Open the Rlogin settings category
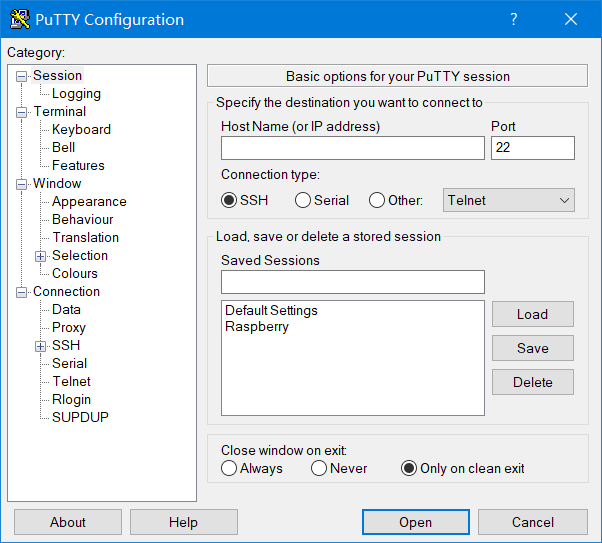The width and height of the screenshot is (602, 543). pos(71,400)
